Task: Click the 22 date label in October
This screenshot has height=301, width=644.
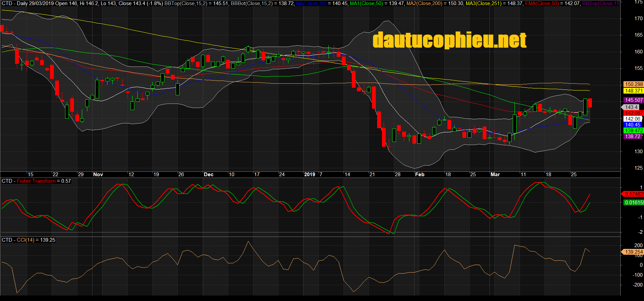Action: coord(55,174)
